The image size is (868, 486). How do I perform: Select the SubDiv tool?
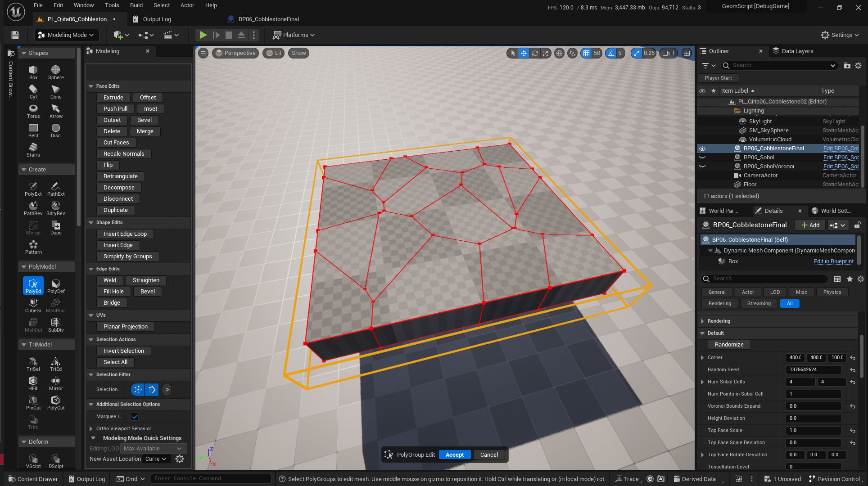pyautogui.click(x=56, y=324)
